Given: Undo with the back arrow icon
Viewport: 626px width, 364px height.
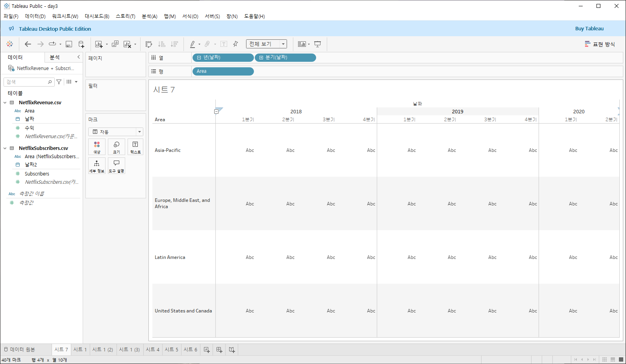Looking at the screenshot, I should click(28, 44).
